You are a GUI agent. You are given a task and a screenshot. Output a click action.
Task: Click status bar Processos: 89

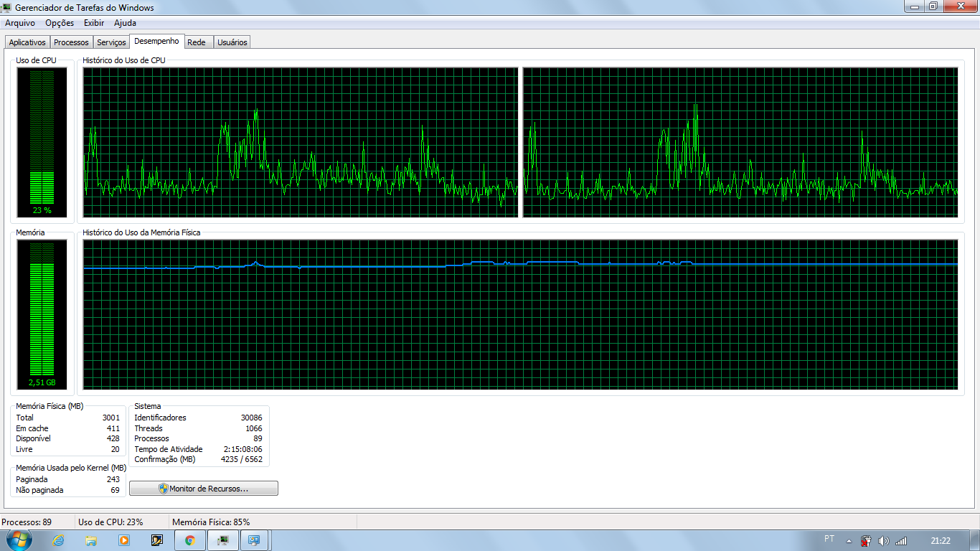tap(27, 522)
